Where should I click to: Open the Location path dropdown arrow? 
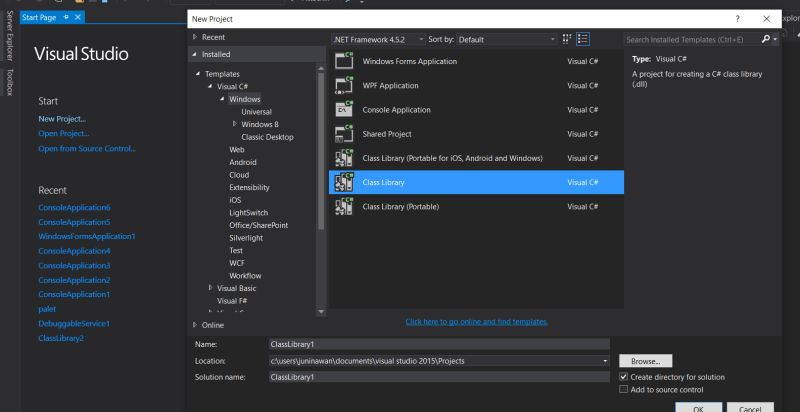point(605,361)
